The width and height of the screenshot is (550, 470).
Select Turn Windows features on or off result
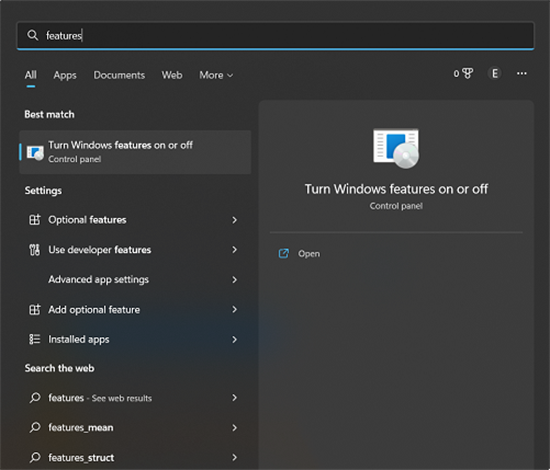click(x=135, y=152)
